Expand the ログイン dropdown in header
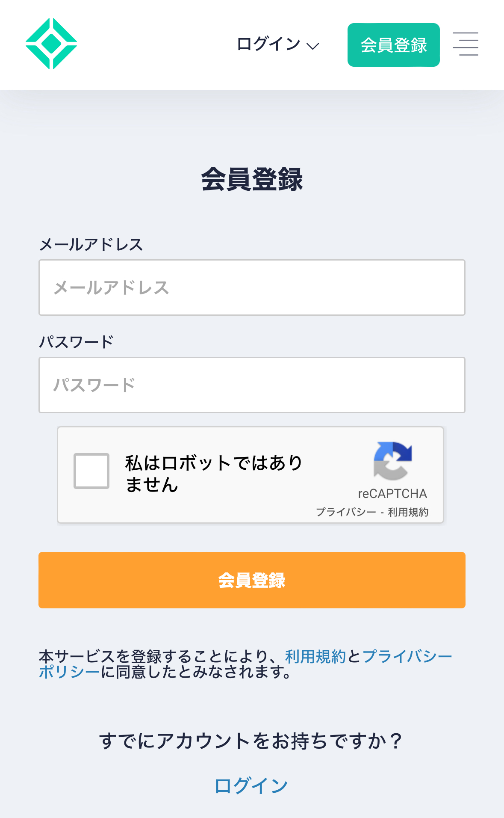The width and height of the screenshot is (504, 818). [268, 44]
